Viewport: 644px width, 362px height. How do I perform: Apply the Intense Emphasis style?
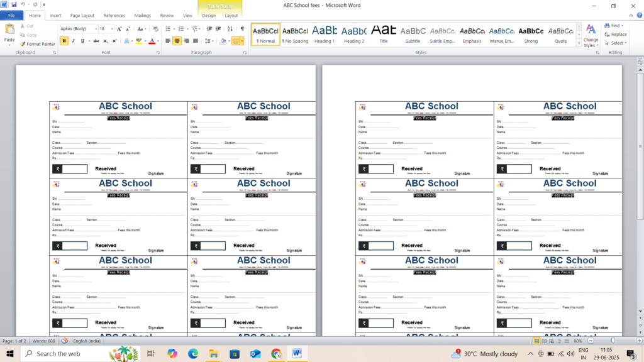501,34
